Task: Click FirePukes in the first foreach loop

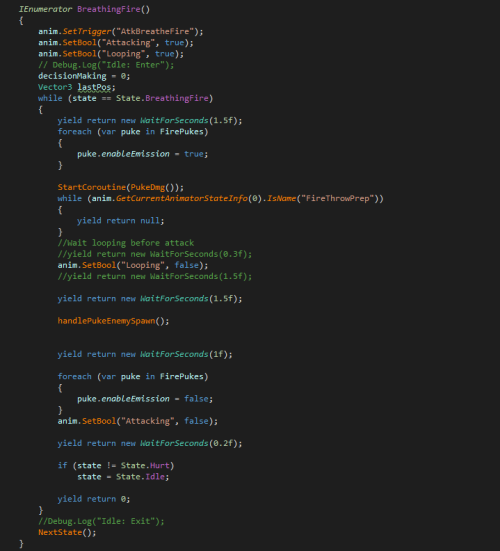Action: coord(182,131)
